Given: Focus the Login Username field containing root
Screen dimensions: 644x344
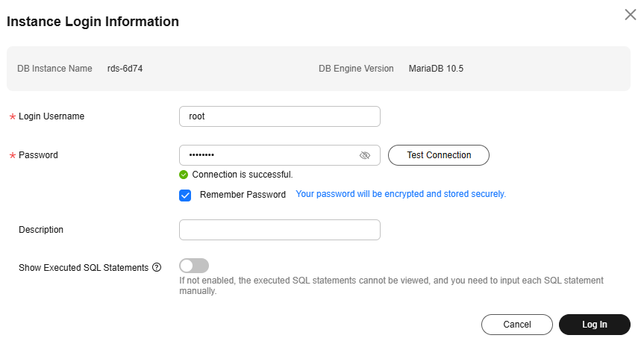Looking at the screenshot, I should pos(279,116).
